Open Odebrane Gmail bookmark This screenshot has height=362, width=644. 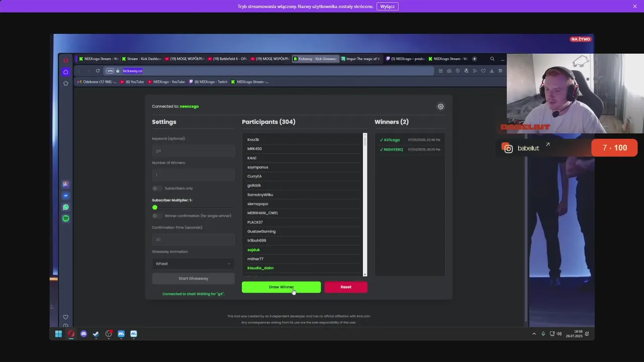coord(97,82)
